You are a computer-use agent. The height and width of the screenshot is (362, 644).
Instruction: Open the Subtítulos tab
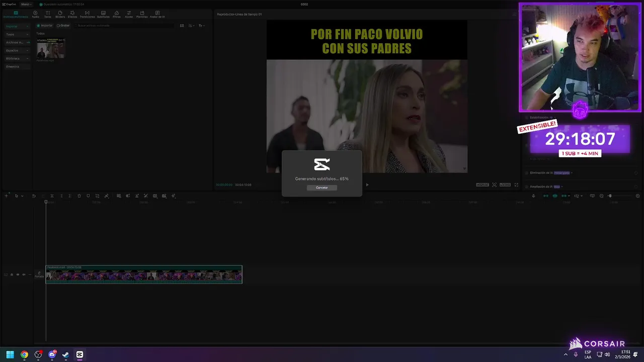103,14
